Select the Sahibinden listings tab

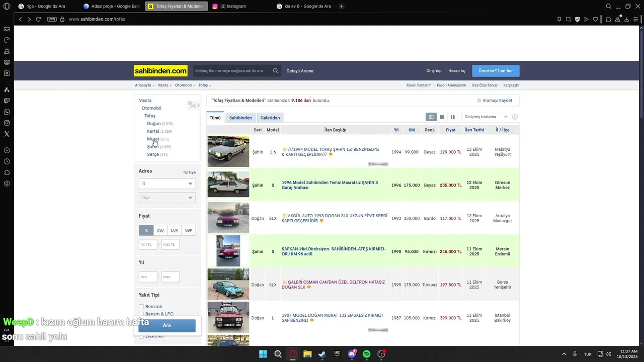coord(240,118)
